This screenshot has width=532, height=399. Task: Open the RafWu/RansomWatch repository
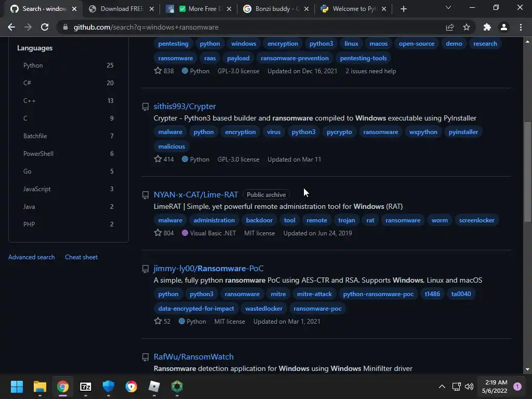(193, 356)
